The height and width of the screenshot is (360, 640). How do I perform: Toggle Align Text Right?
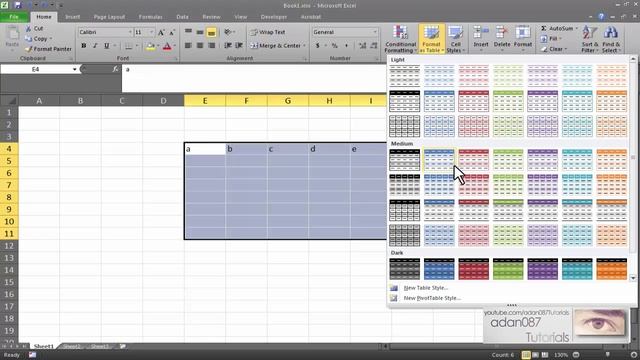[x=211, y=46]
